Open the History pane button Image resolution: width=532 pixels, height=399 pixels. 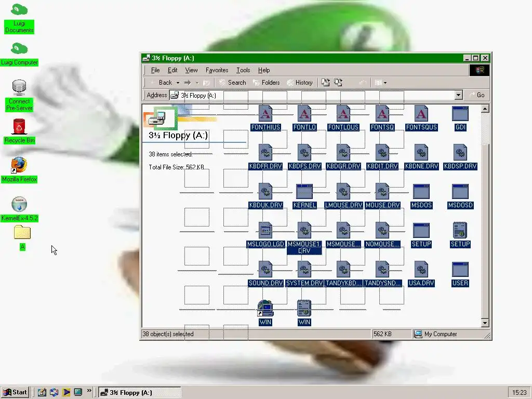point(300,83)
